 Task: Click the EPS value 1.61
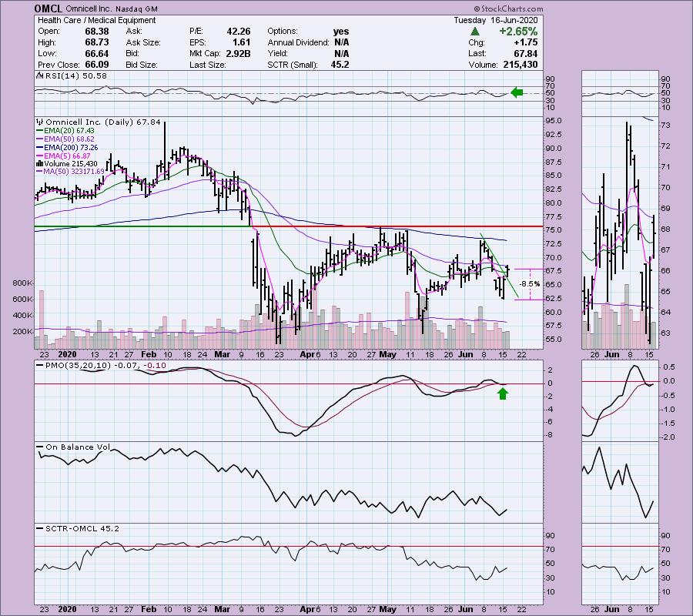tap(242, 42)
